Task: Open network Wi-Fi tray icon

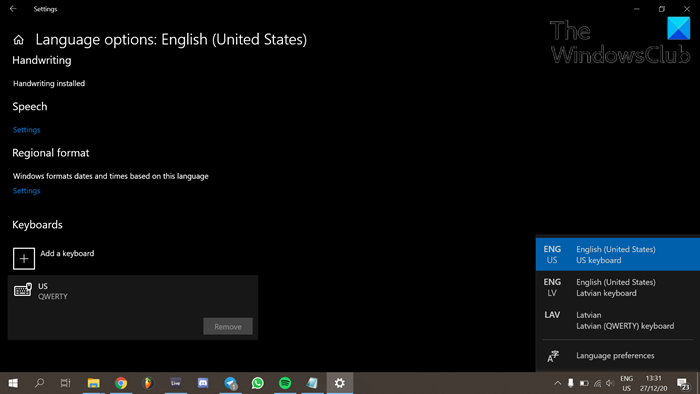Action: [x=597, y=383]
